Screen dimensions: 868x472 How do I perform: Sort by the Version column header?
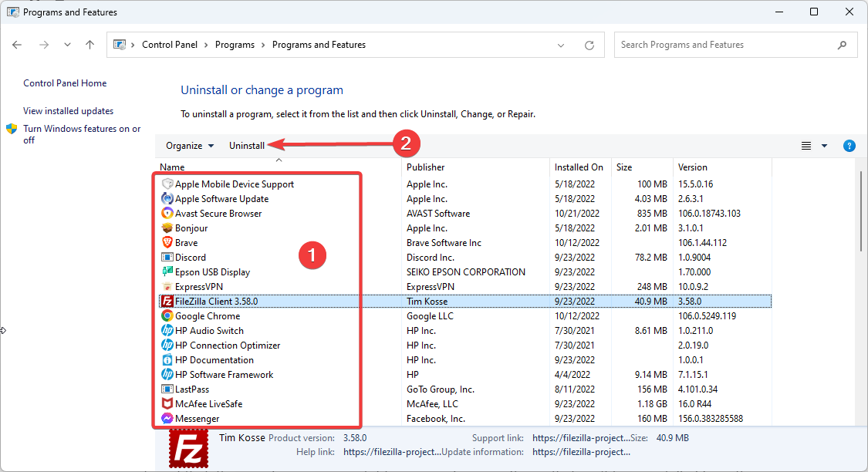pyautogui.click(x=722, y=167)
